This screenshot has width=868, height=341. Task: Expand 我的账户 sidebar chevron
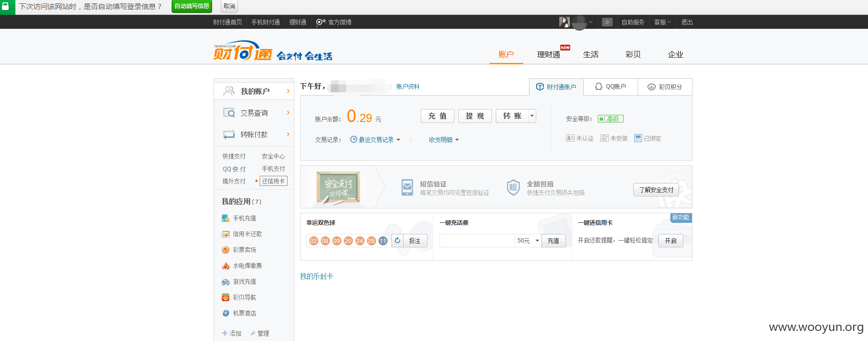(x=288, y=91)
